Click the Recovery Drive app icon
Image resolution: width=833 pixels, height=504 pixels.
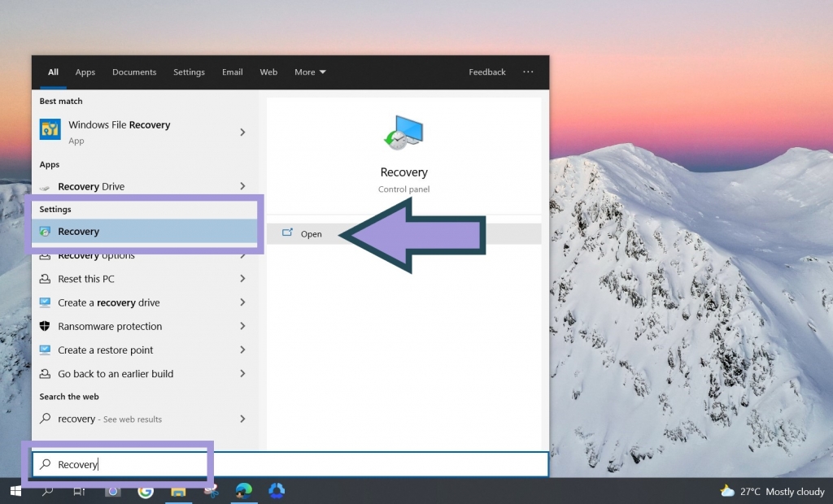(x=45, y=186)
